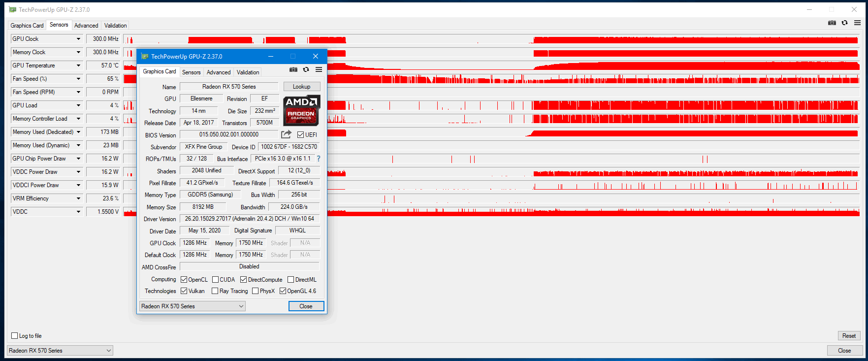Enable the Log to file checkbox
Image resolution: width=868 pixels, height=361 pixels.
pyautogui.click(x=15, y=336)
